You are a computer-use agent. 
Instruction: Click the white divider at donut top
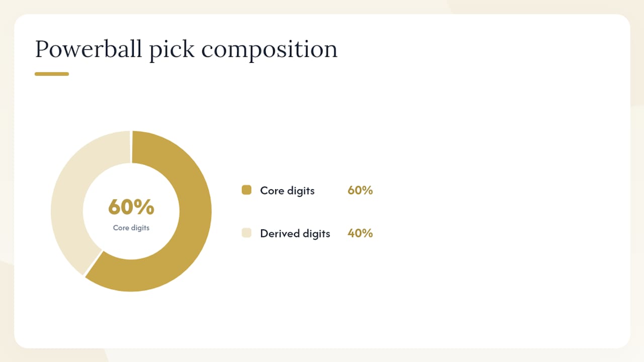(x=131, y=147)
